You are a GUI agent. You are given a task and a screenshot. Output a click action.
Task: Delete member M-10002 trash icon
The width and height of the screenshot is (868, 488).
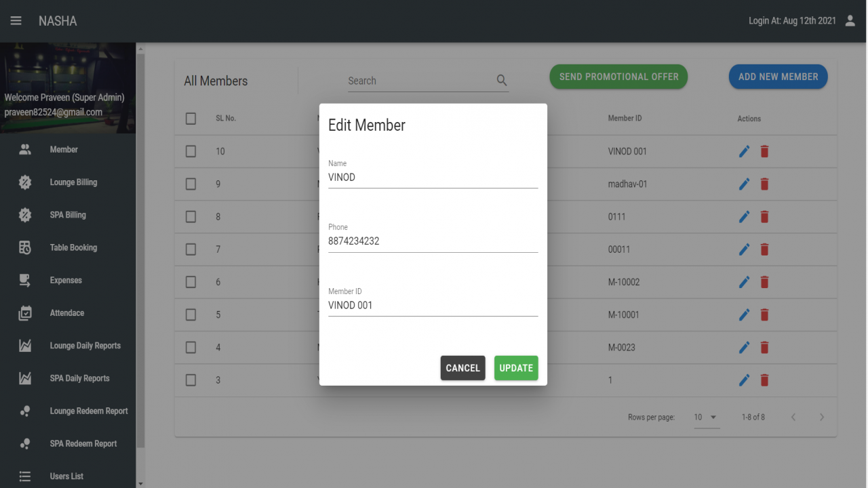coord(764,281)
